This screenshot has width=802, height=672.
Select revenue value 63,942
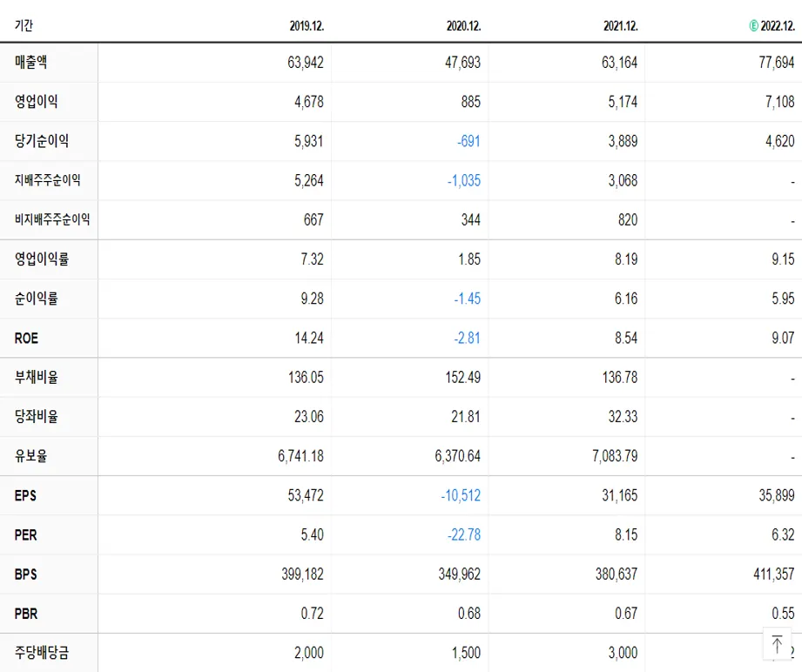pos(306,63)
